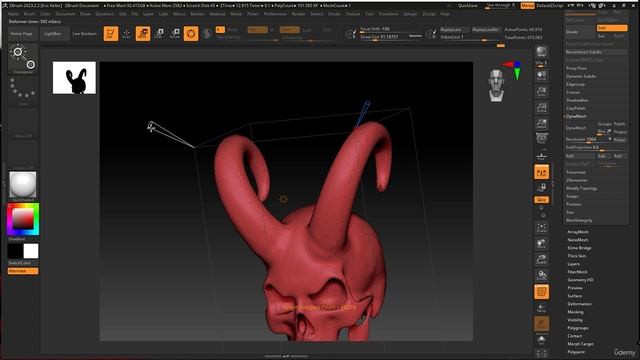The height and width of the screenshot is (360, 640).
Task: Activate the Edit mode icon
Action: (111, 33)
